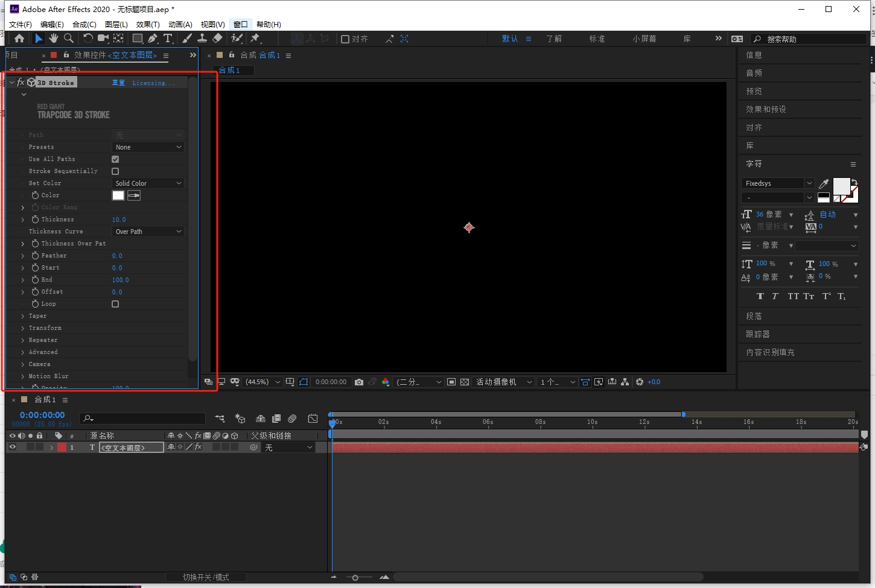
Task: Expand the Repeater property group
Action: click(23, 340)
